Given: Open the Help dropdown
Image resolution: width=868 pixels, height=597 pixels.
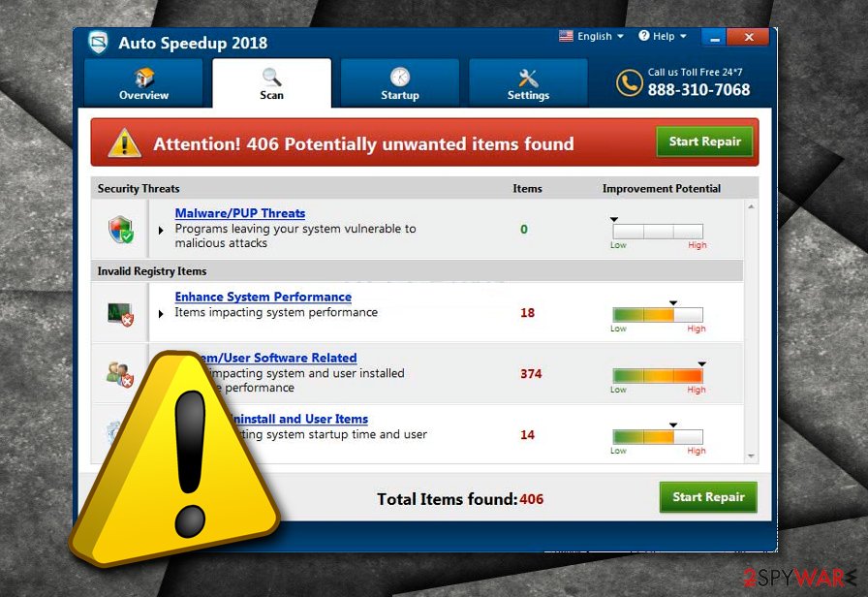Looking at the screenshot, I should 663,36.
